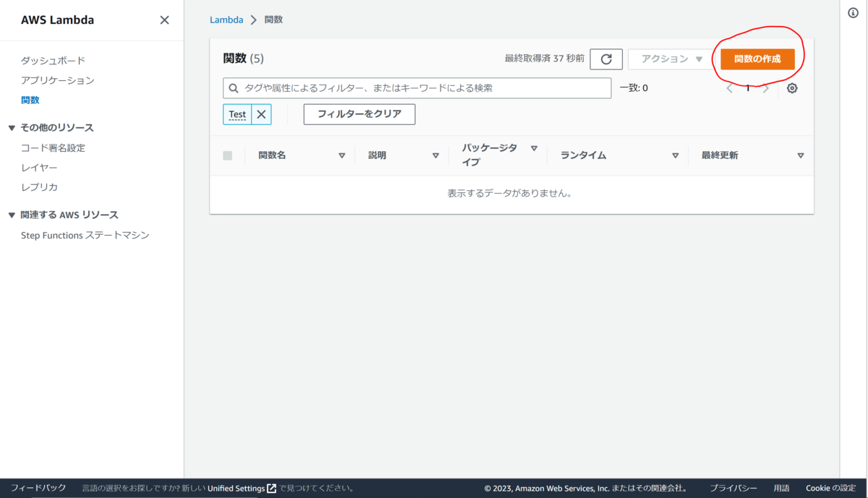The height and width of the screenshot is (498, 868).
Task: Collapse 関連する AWS リソース section
Action: click(12, 215)
